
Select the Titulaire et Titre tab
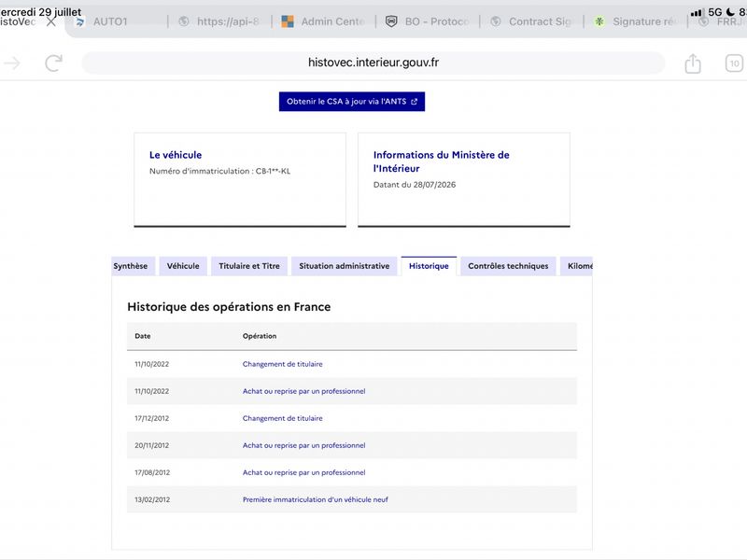249,266
